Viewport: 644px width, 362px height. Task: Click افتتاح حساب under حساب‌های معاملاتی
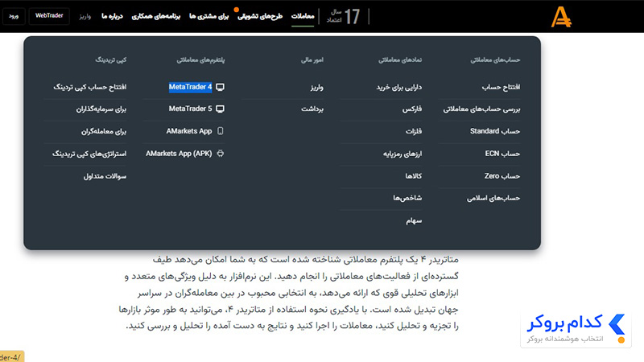point(501,87)
